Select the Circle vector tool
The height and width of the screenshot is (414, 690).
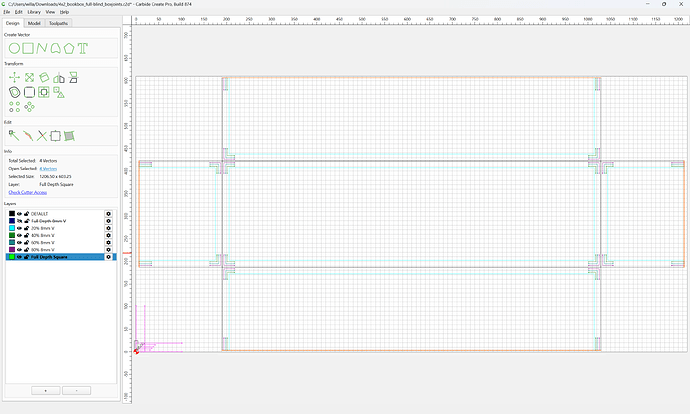pyautogui.click(x=14, y=48)
